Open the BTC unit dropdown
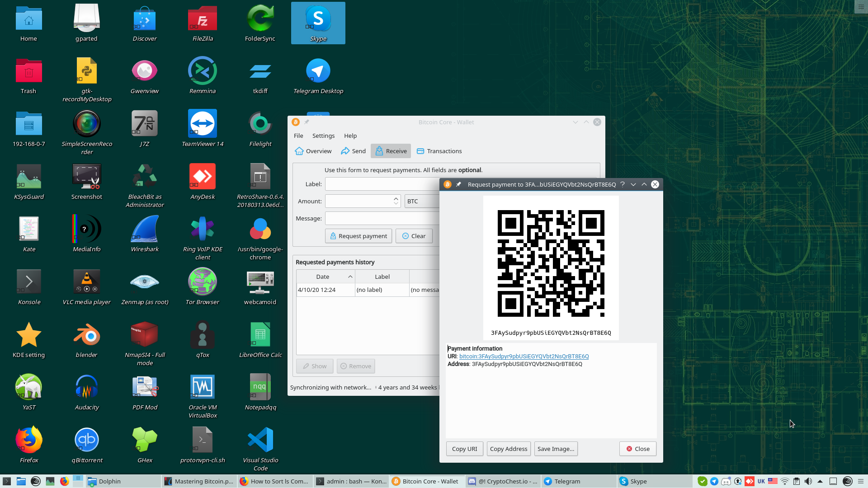This screenshot has width=868, height=488. click(421, 201)
